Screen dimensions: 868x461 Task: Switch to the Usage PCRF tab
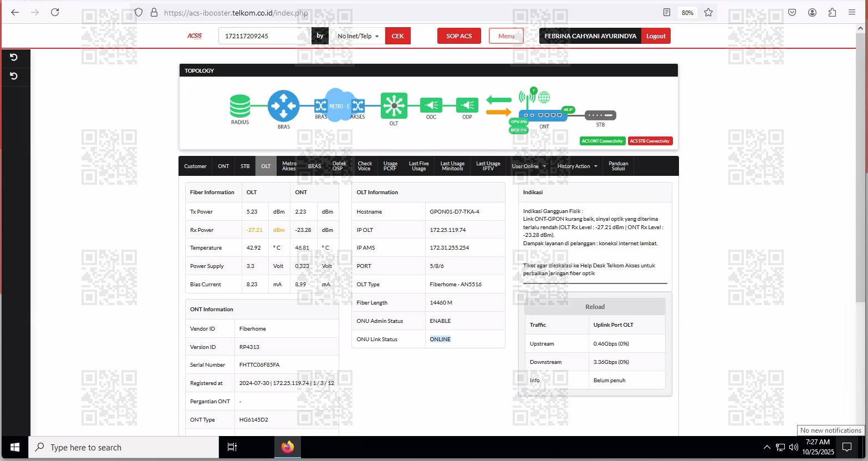[390, 166]
